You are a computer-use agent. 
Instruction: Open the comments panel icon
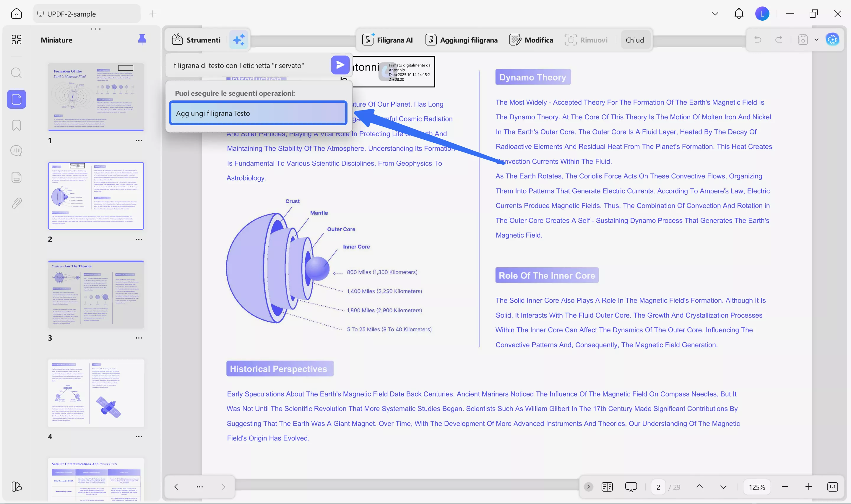[16, 150]
